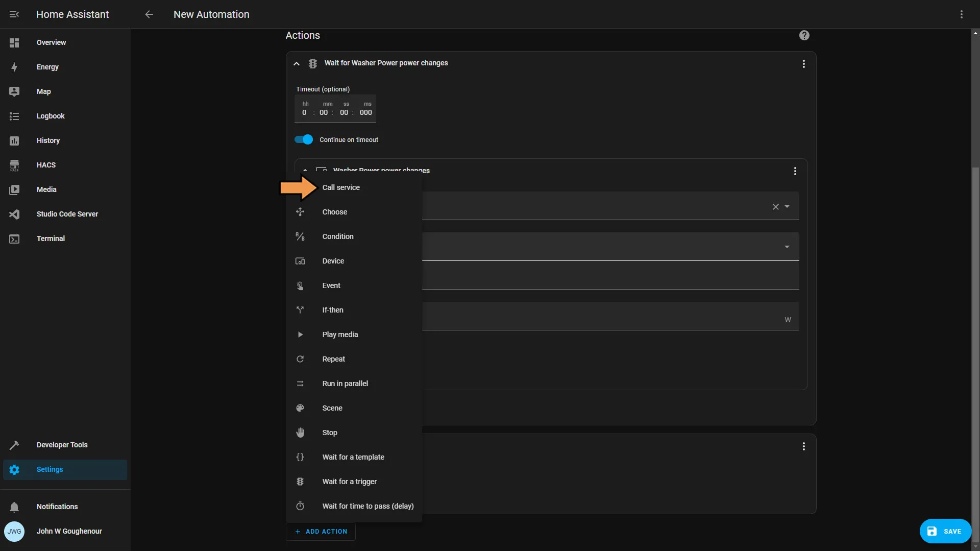
Task: Open Studio Code Server icon
Action: tap(14, 214)
